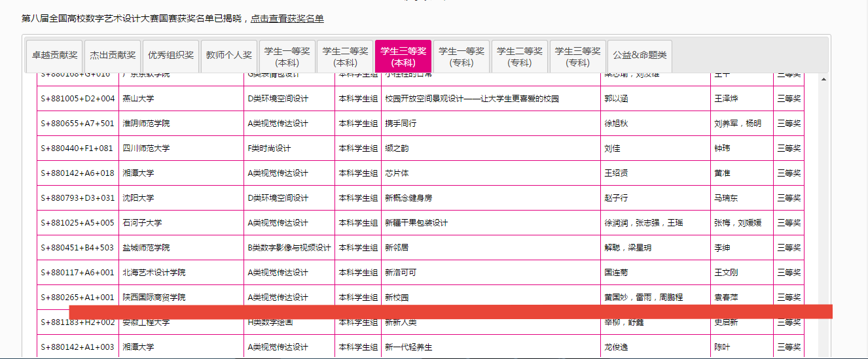
Task: Click the table scrollbar up arrow
Action: click(823, 79)
